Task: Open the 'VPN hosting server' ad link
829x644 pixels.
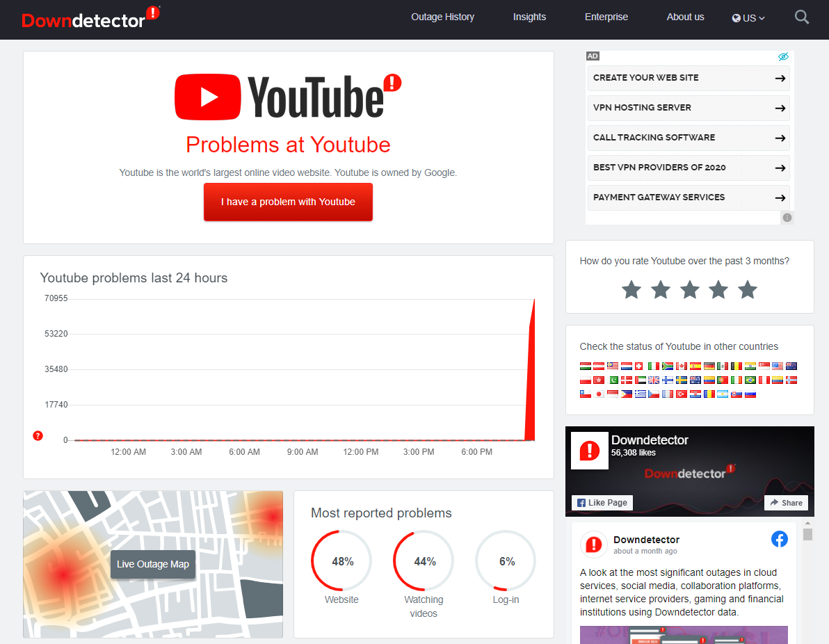Action: pyautogui.click(x=689, y=108)
